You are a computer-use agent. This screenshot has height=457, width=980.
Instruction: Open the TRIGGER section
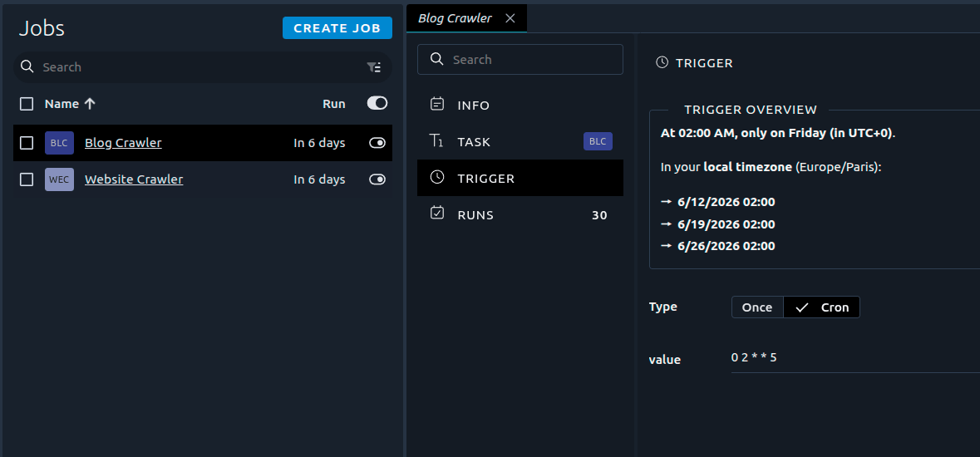[x=520, y=178]
